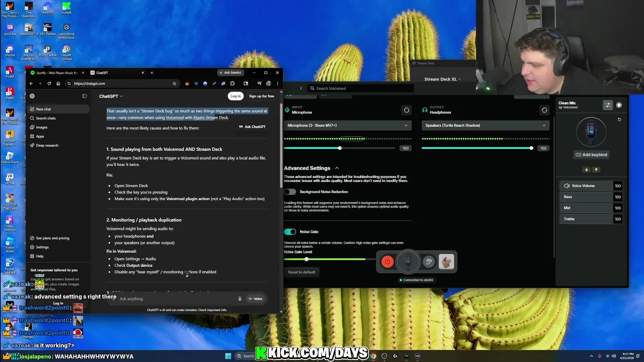The height and width of the screenshot is (362, 644).
Task: Open Search chats in ChatGPT sidebar
Action: (x=45, y=118)
